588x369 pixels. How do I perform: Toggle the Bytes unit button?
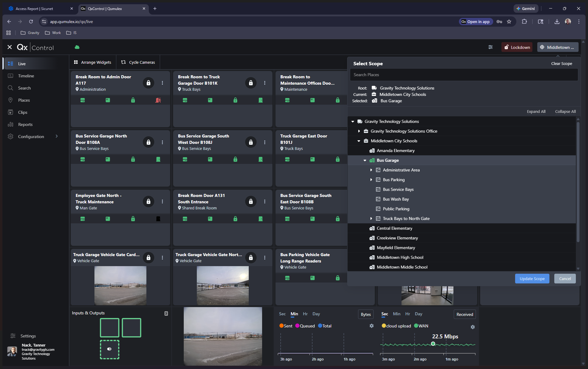point(366,314)
